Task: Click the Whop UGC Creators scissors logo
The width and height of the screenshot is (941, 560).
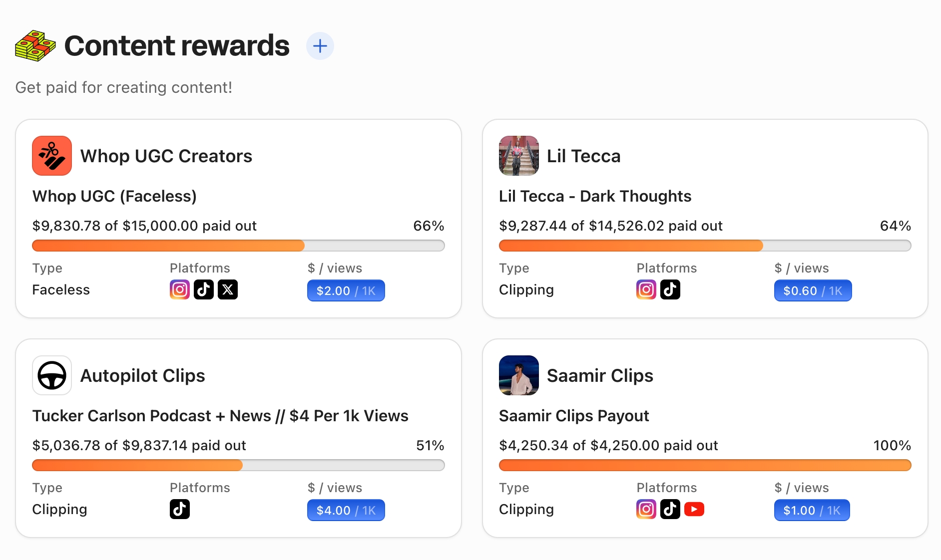Action: pos(52,156)
